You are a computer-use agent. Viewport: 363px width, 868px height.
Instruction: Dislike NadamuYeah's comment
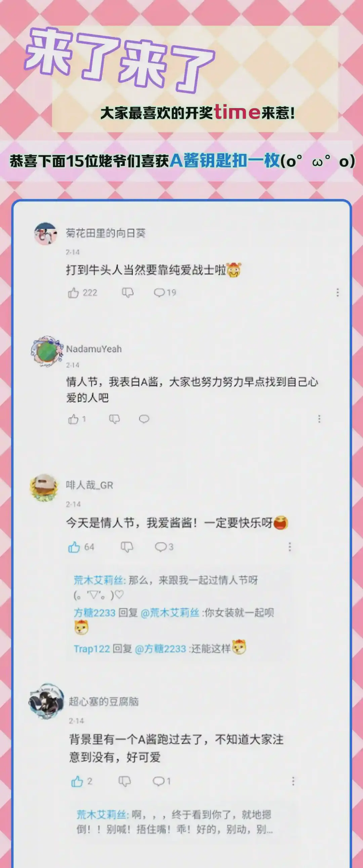115,419
